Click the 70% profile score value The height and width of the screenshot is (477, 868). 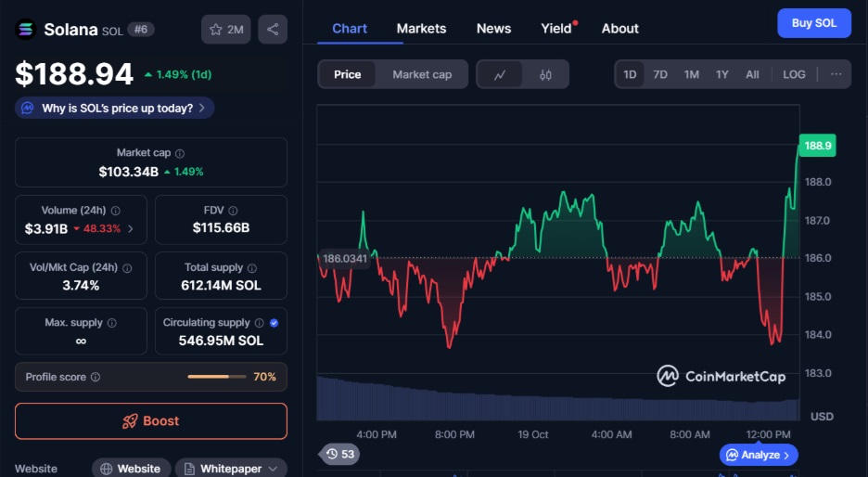264,377
